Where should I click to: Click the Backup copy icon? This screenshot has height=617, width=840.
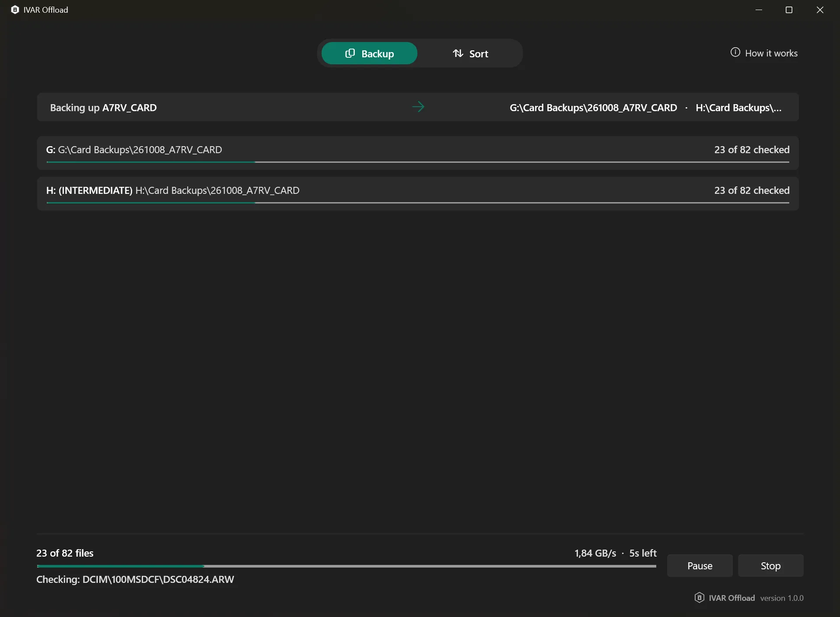[x=350, y=53]
